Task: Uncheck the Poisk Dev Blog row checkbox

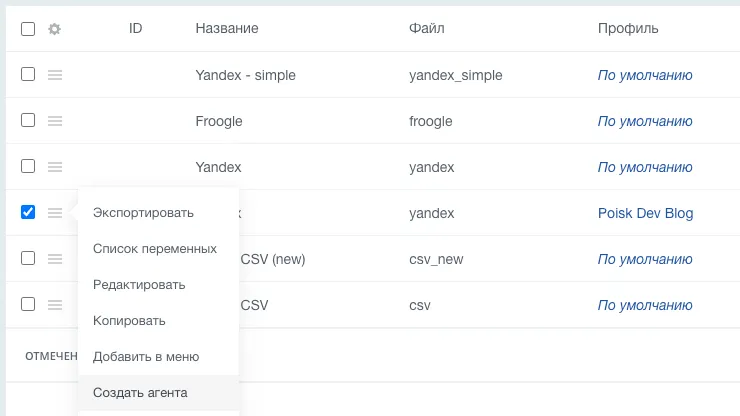Action: (x=28, y=212)
